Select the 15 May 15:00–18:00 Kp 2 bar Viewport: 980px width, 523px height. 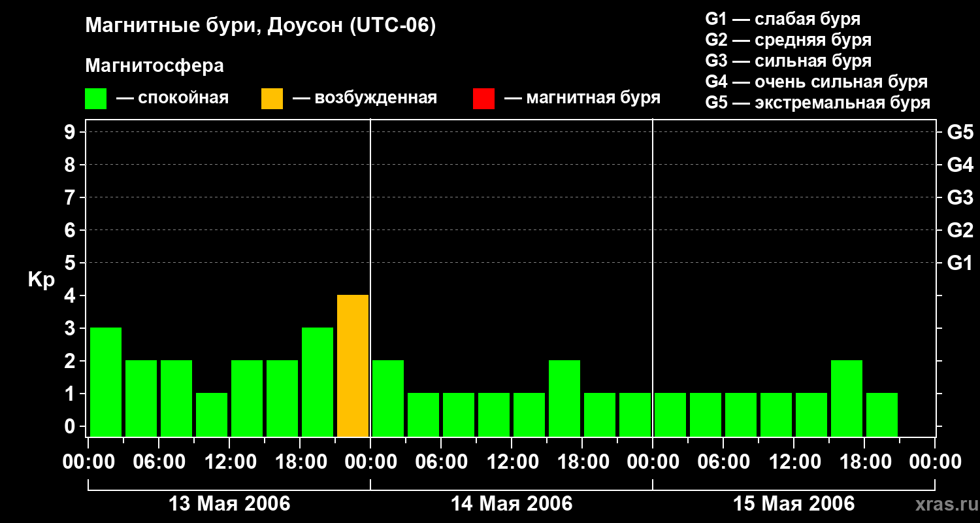(847, 398)
